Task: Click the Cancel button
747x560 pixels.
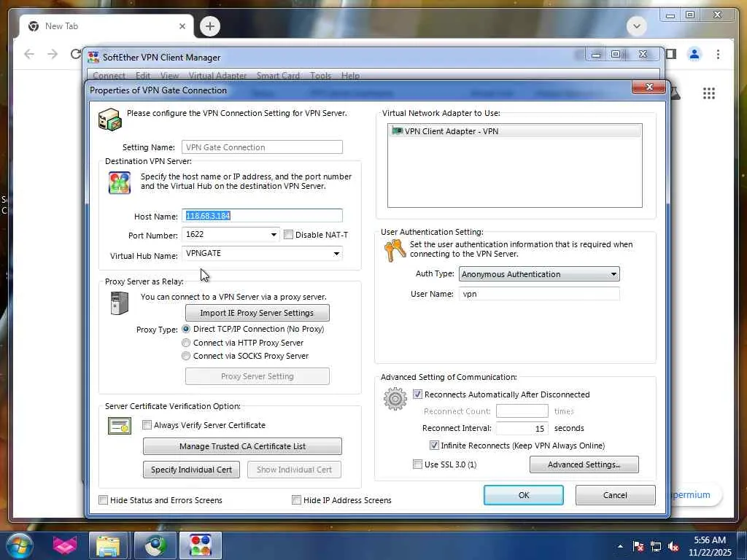Action: coord(615,495)
